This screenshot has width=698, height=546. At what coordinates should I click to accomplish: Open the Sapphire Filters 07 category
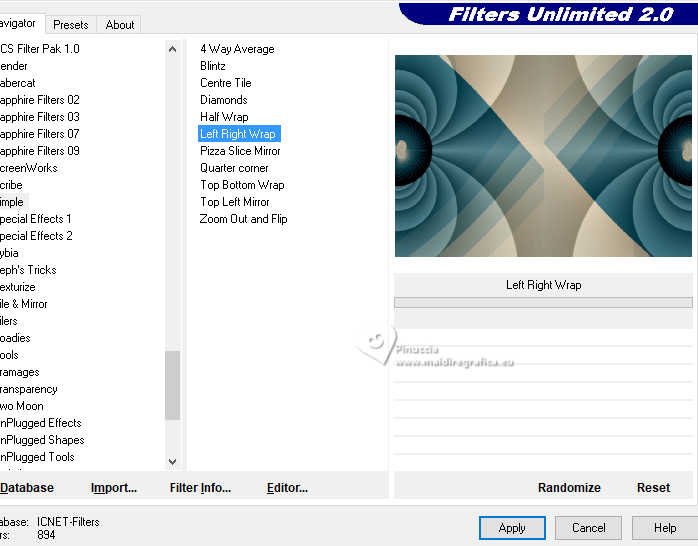pos(40,133)
